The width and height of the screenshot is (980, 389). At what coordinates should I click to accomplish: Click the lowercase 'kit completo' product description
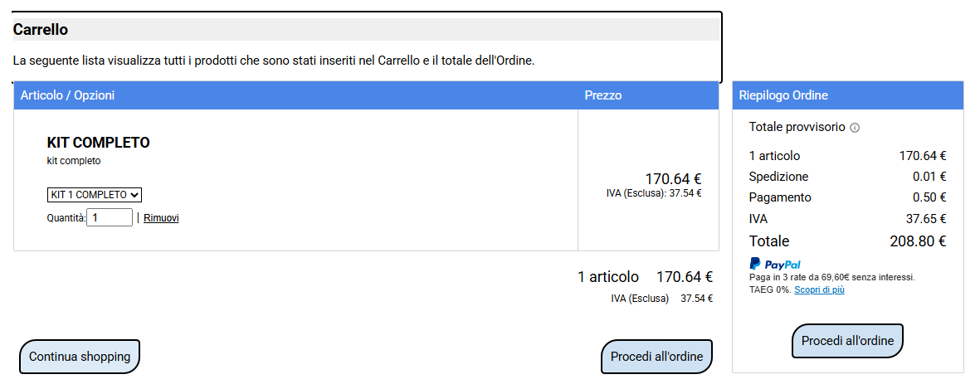click(74, 161)
